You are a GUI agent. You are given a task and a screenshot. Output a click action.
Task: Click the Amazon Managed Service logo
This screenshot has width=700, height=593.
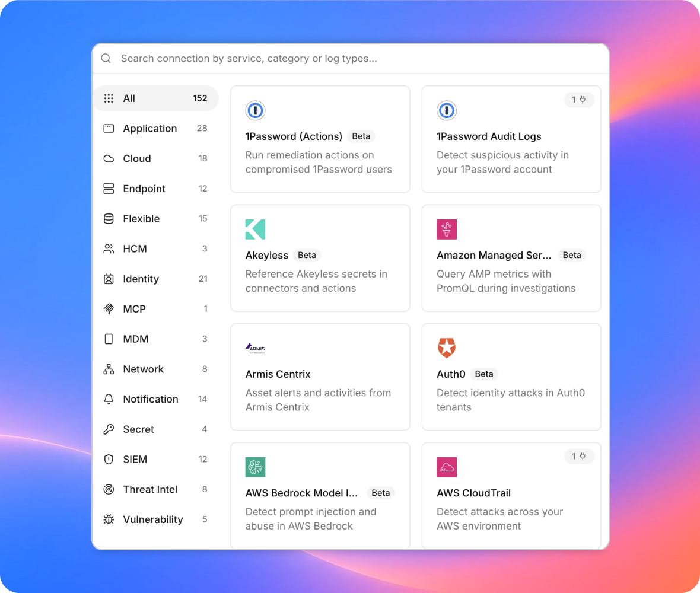(447, 229)
